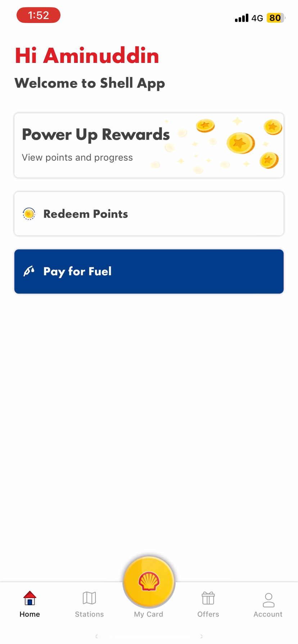The width and height of the screenshot is (298, 644).
Task: Click the large gold star coin
Action: (240, 143)
